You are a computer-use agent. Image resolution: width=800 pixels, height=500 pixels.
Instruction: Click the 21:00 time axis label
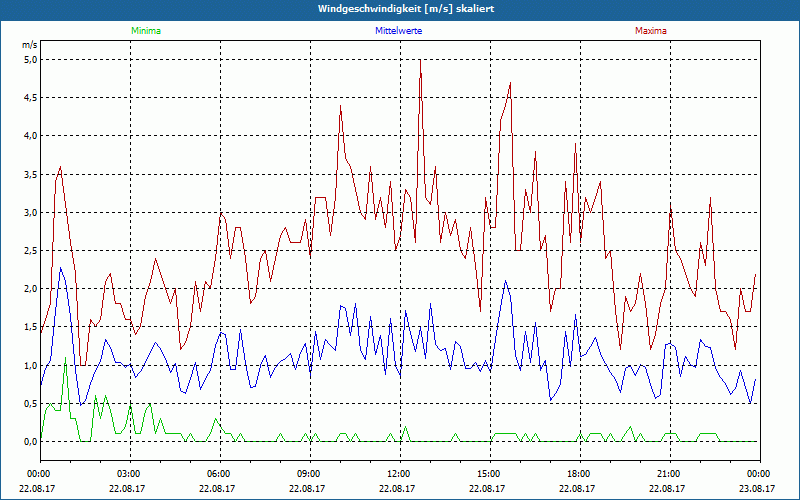point(667,474)
